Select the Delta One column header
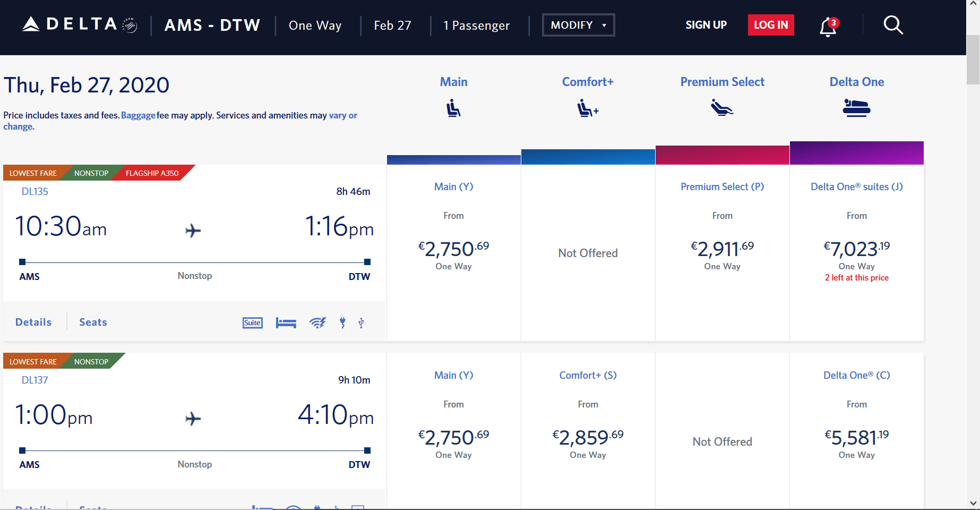The image size is (980, 510). pos(857,82)
